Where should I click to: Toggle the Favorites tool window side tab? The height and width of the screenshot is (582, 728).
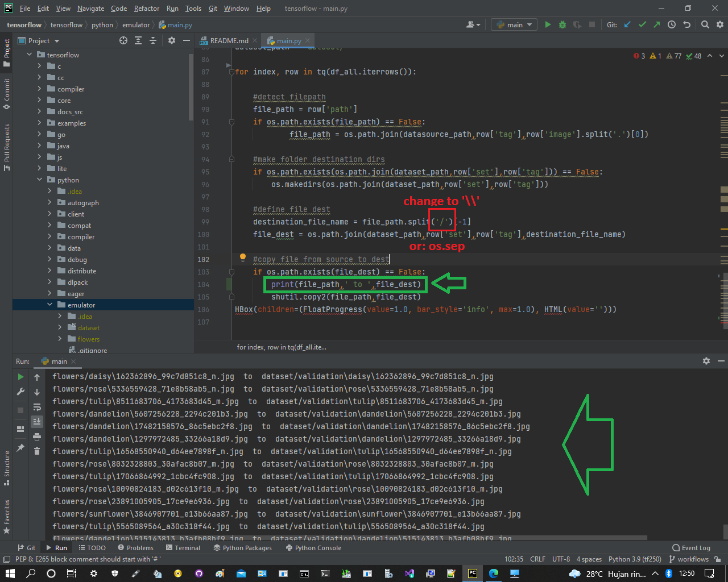tap(6, 516)
